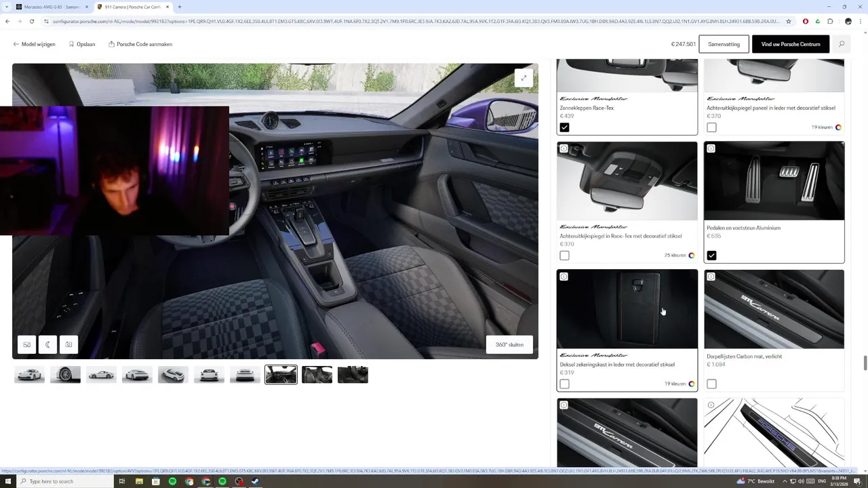Take a snapshot with the camera icon
Viewport: 868px width, 488px height.
point(68,344)
